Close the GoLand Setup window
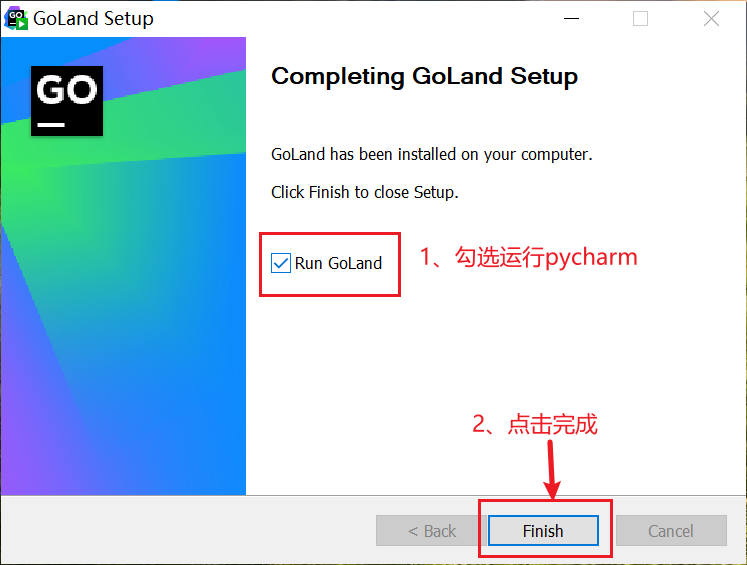747x565 pixels. (x=711, y=19)
